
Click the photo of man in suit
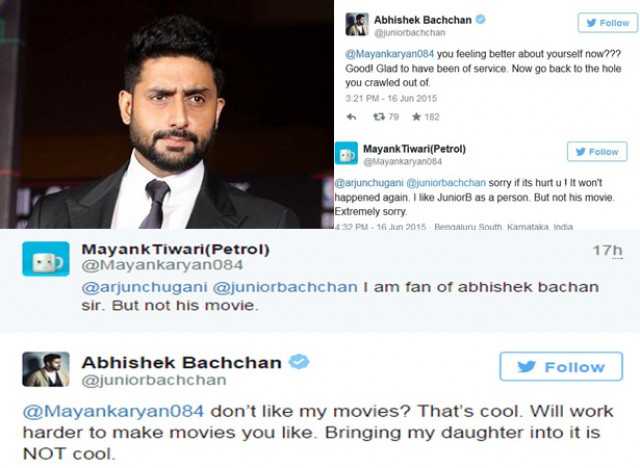(167, 114)
